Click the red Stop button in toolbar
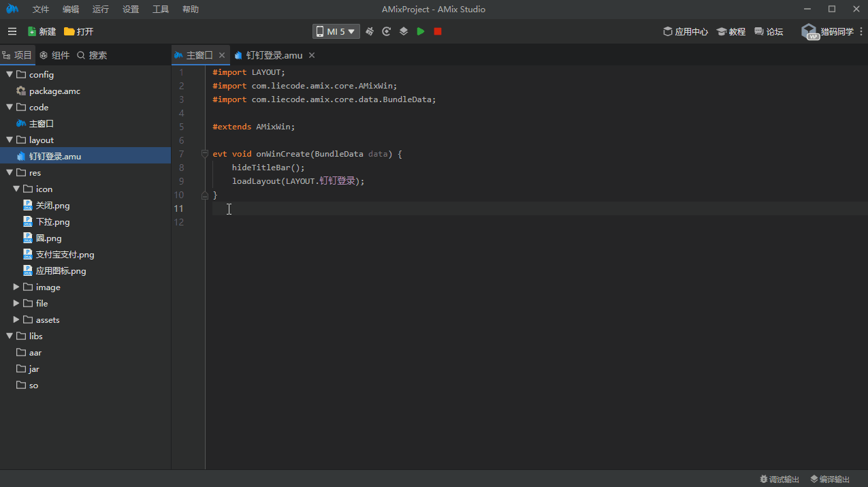 click(438, 31)
